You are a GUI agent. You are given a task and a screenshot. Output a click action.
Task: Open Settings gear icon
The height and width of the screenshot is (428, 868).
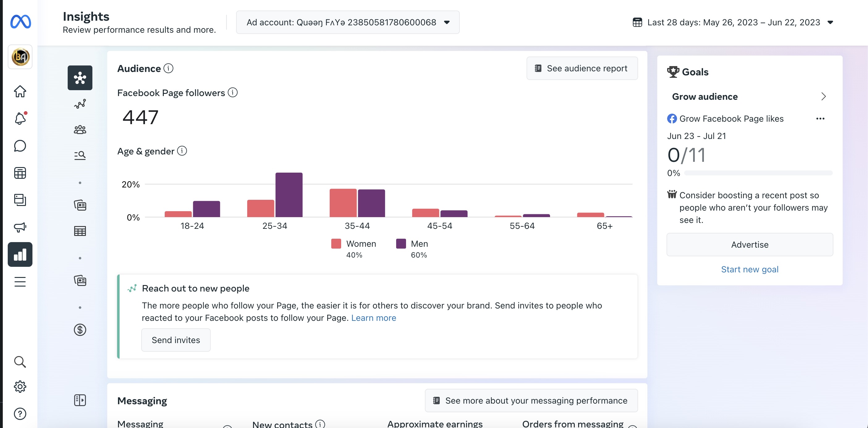tap(20, 387)
